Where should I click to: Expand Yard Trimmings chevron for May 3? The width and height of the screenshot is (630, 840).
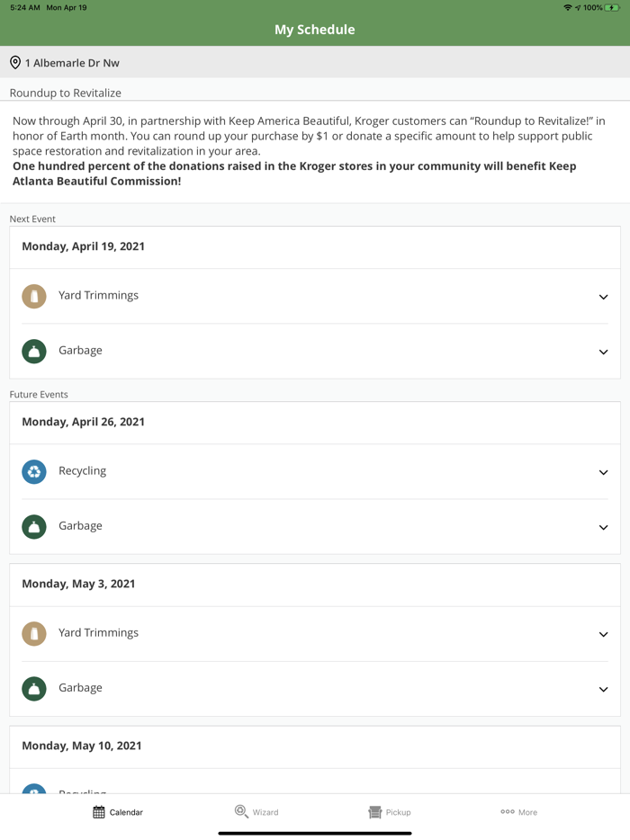[603, 634]
